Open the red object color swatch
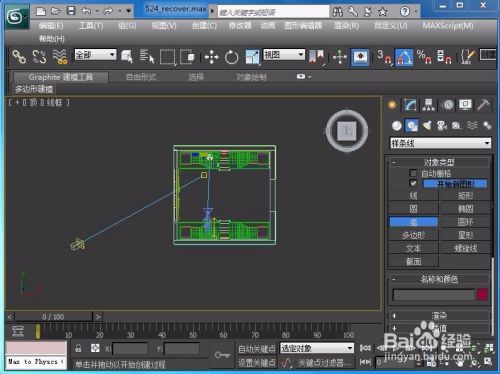Image resolution: width=500 pixels, height=374 pixels. pos(482,295)
